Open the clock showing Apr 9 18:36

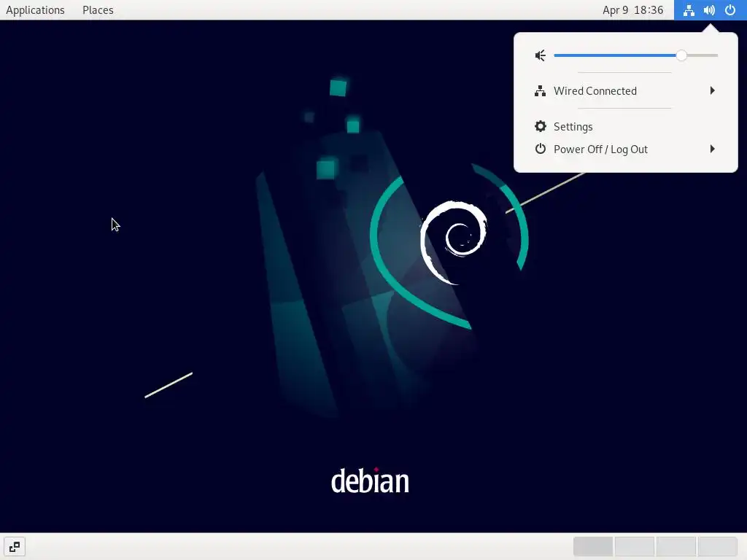(x=632, y=10)
